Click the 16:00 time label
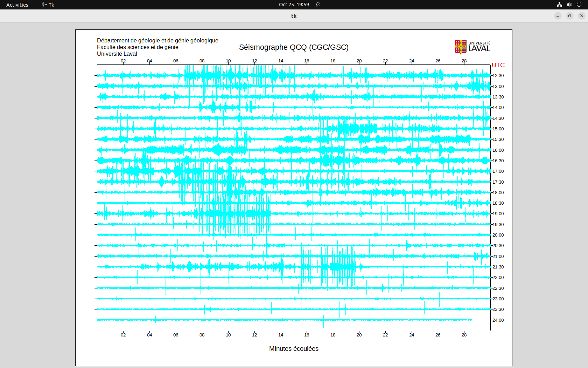This screenshot has height=368, width=588. pos(498,150)
